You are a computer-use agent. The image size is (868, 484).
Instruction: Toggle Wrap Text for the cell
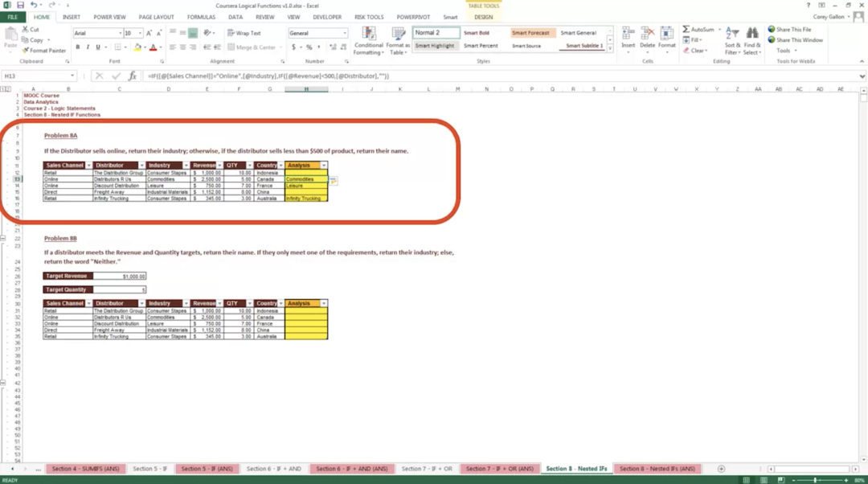pyautogui.click(x=244, y=33)
